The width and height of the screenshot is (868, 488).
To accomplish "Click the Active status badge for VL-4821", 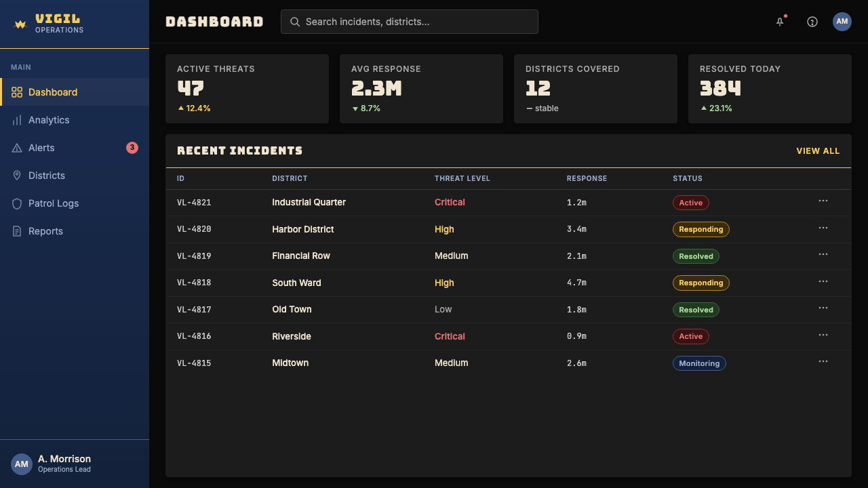I will pos(691,203).
